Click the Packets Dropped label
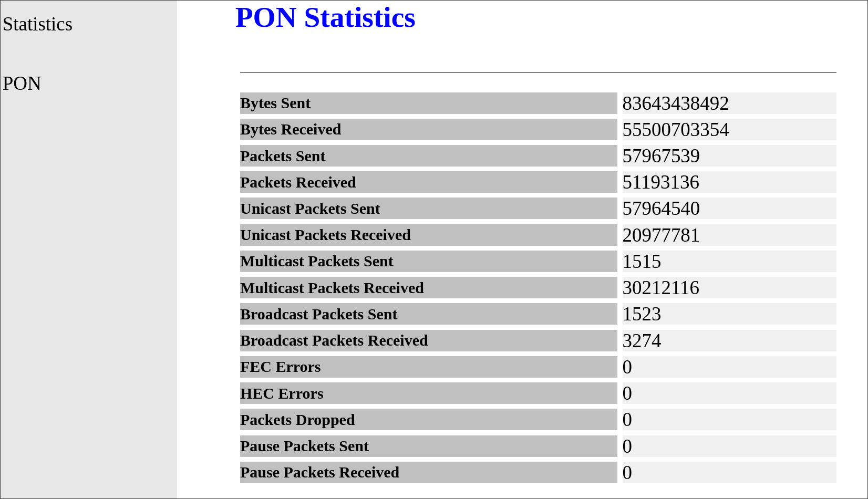The height and width of the screenshot is (499, 868). point(297,420)
